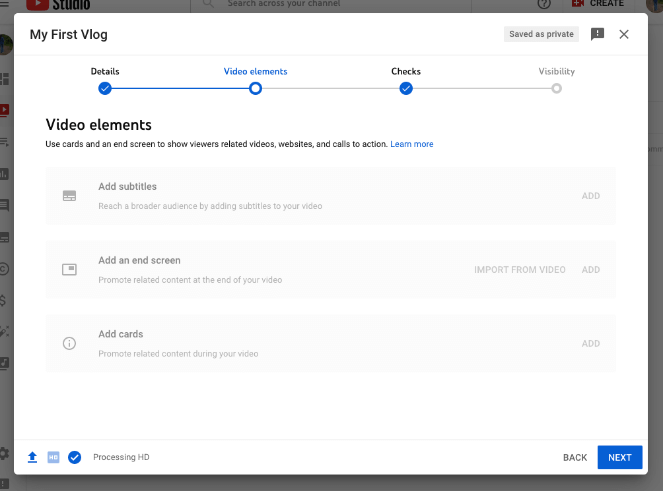Click IMPORT FROM VIDEO for end screen
The image size is (663, 491).
click(519, 269)
